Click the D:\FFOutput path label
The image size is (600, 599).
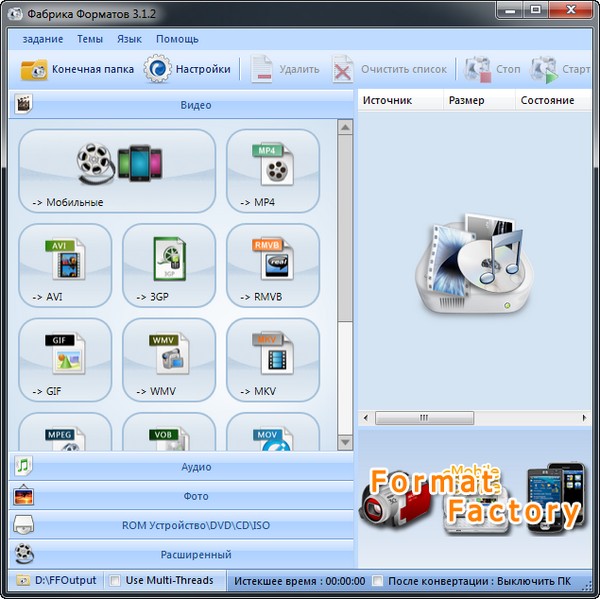coord(65,580)
